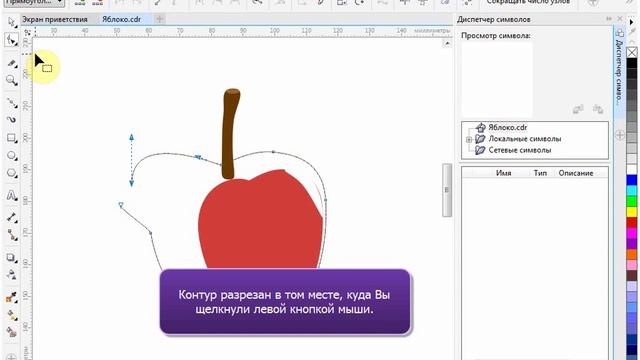Open the color palette flyout arrow
Viewport: 640px width, 360px height.
631,22
